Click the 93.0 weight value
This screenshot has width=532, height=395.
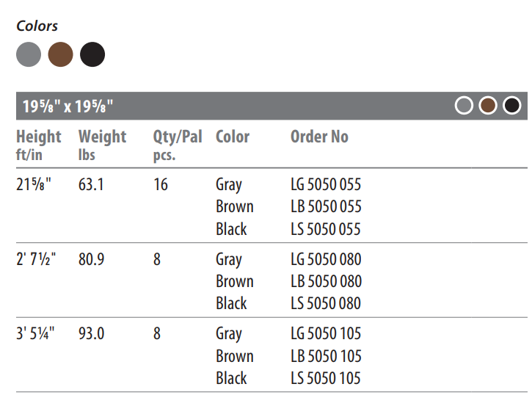[x=91, y=333]
